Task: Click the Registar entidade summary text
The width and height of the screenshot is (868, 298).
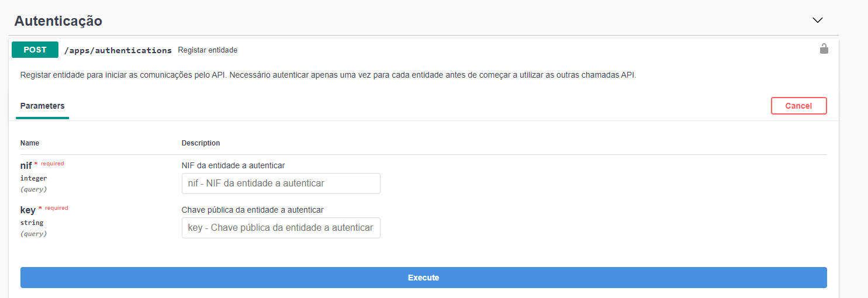Action: pyautogui.click(x=208, y=50)
